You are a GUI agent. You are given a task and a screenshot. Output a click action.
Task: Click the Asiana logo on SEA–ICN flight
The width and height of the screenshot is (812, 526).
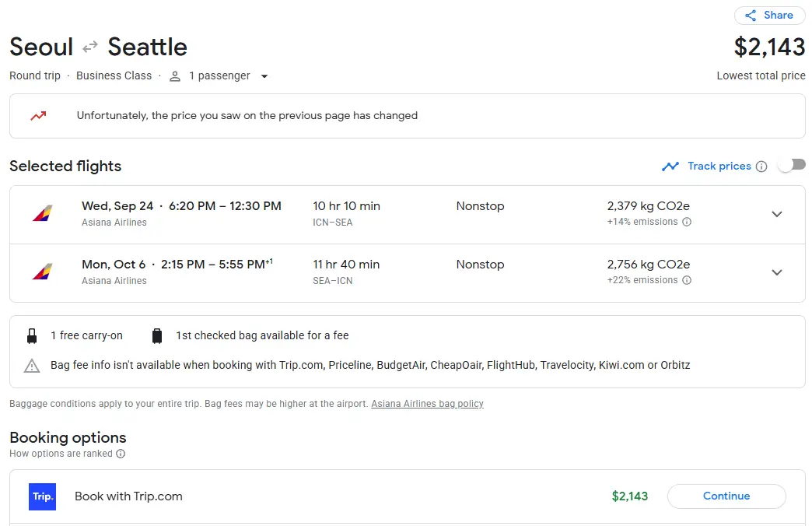43,272
